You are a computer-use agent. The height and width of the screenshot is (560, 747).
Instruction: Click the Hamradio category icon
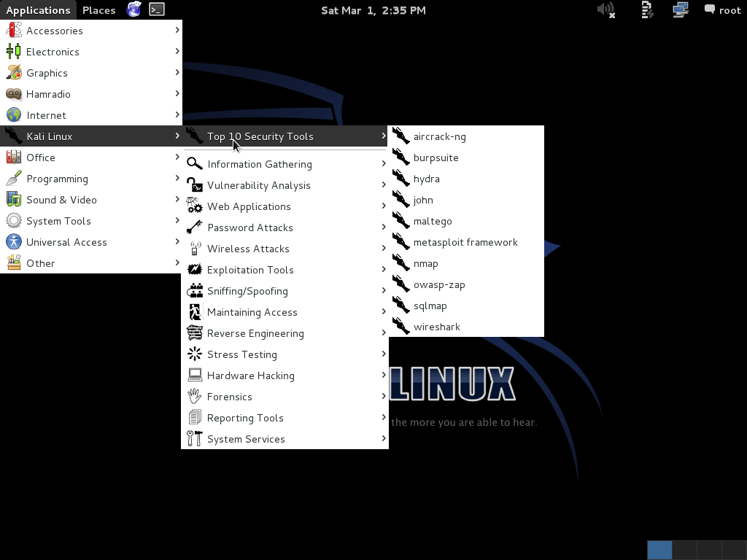pyautogui.click(x=14, y=94)
